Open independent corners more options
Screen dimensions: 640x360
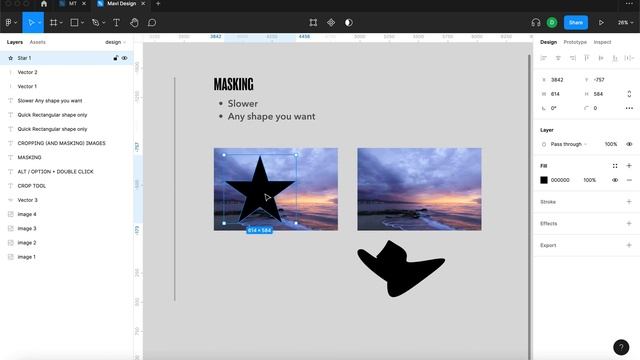pos(629,108)
